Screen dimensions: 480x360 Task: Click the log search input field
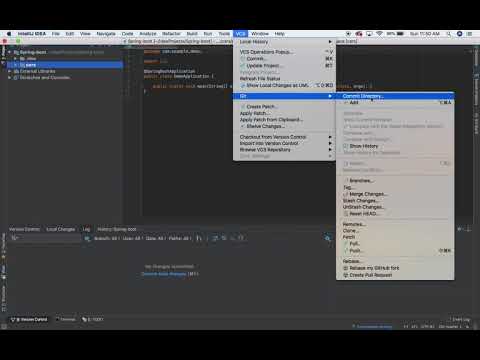point(47,238)
